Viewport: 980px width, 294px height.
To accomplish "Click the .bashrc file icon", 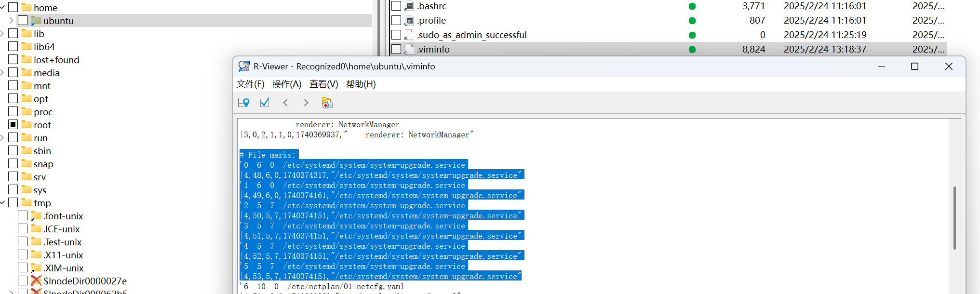I will [x=409, y=6].
